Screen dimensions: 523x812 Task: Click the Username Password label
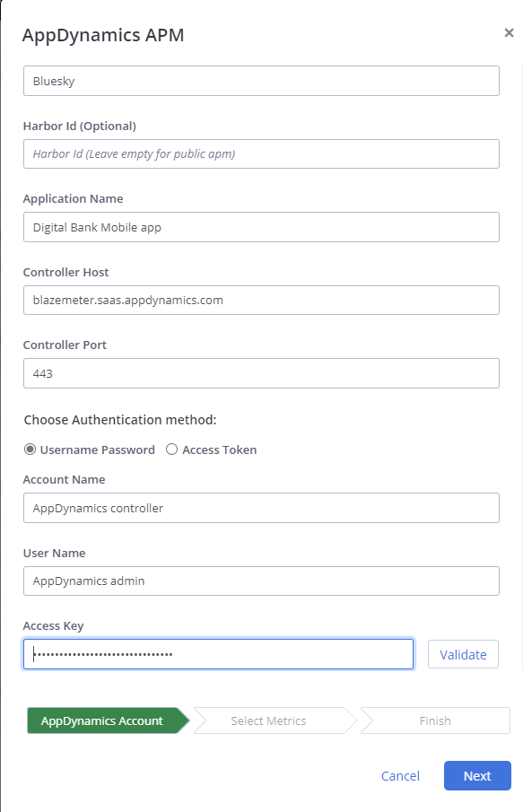pos(98,450)
